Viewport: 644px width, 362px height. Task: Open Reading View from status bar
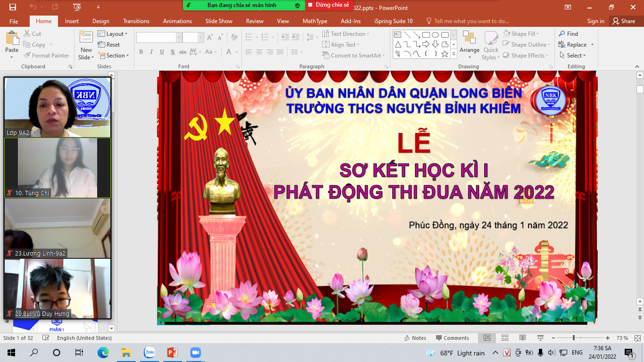click(522, 338)
